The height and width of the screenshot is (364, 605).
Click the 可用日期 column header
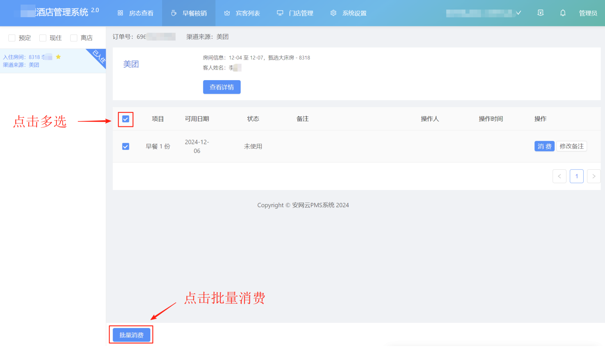pyautogui.click(x=197, y=119)
